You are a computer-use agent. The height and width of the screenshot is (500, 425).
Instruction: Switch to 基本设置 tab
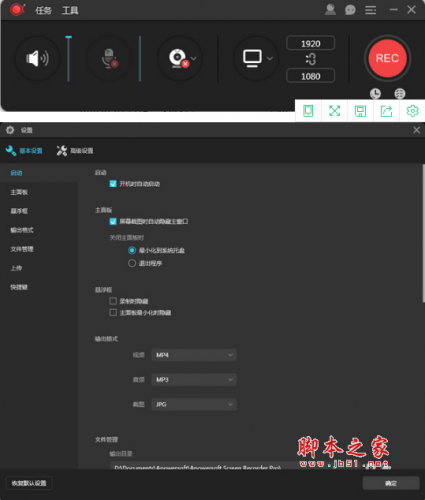(24, 151)
